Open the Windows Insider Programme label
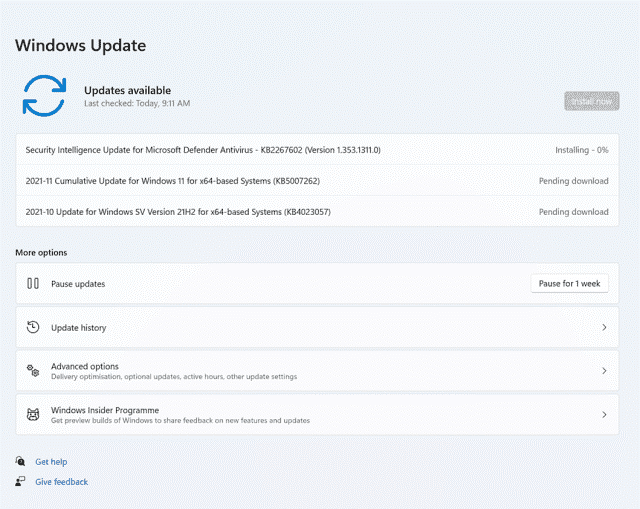 click(105, 410)
